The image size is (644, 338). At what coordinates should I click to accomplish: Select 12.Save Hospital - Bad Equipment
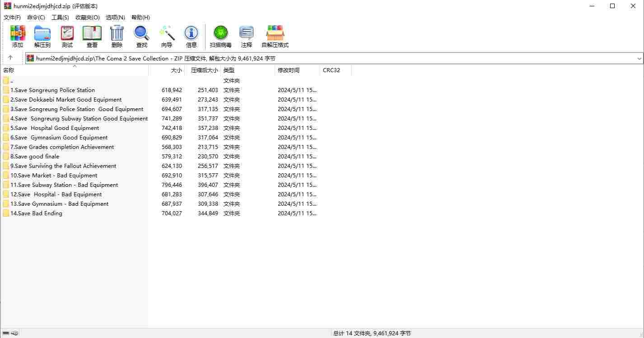click(56, 194)
